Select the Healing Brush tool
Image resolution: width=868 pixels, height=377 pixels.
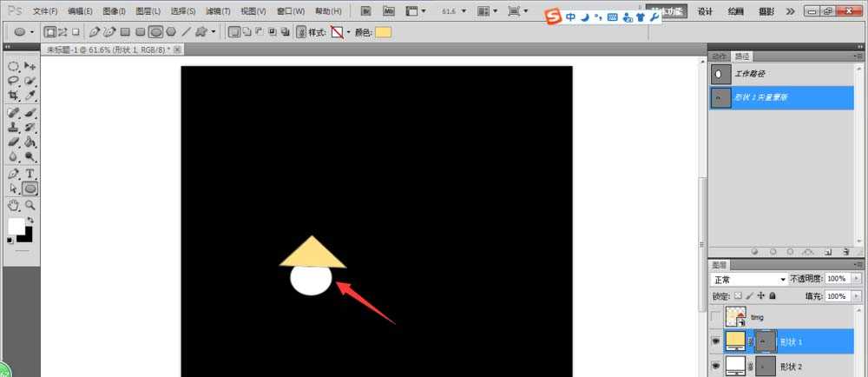point(13,113)
